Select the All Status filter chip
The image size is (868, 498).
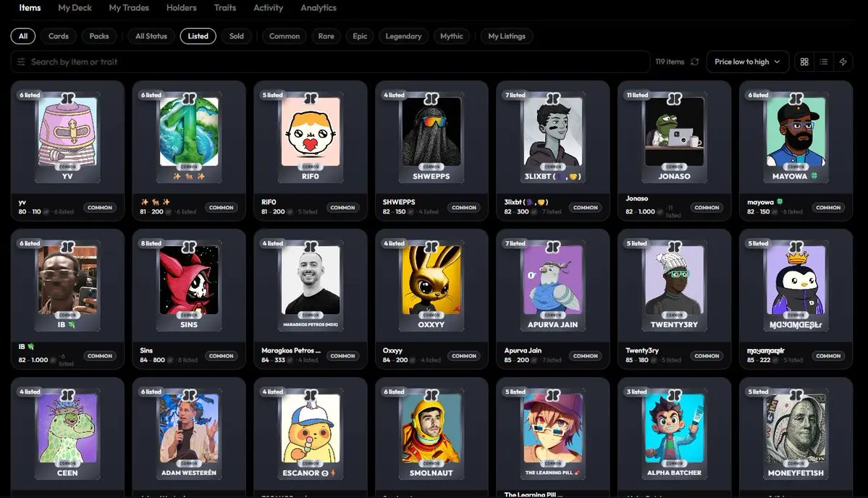[151, 36]
